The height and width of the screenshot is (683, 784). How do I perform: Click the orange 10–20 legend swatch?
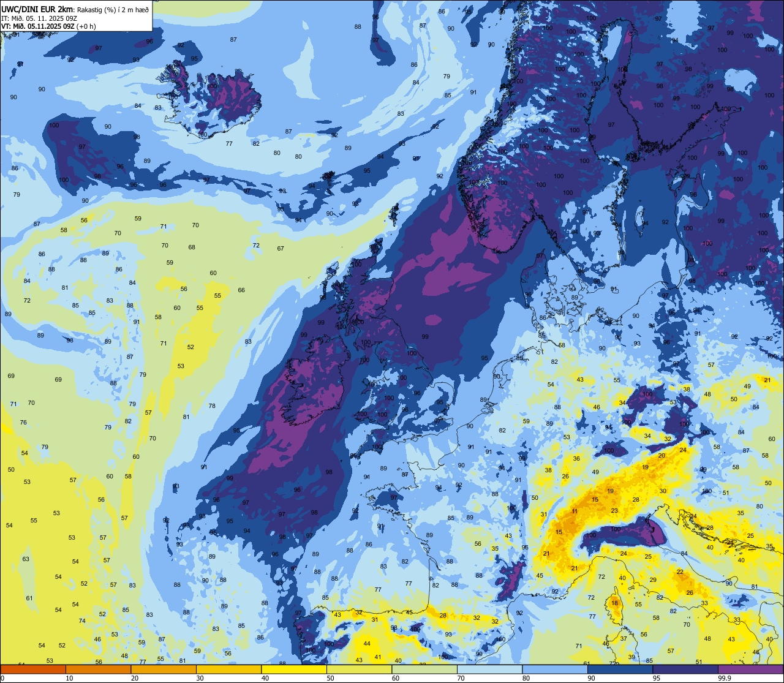98,670
